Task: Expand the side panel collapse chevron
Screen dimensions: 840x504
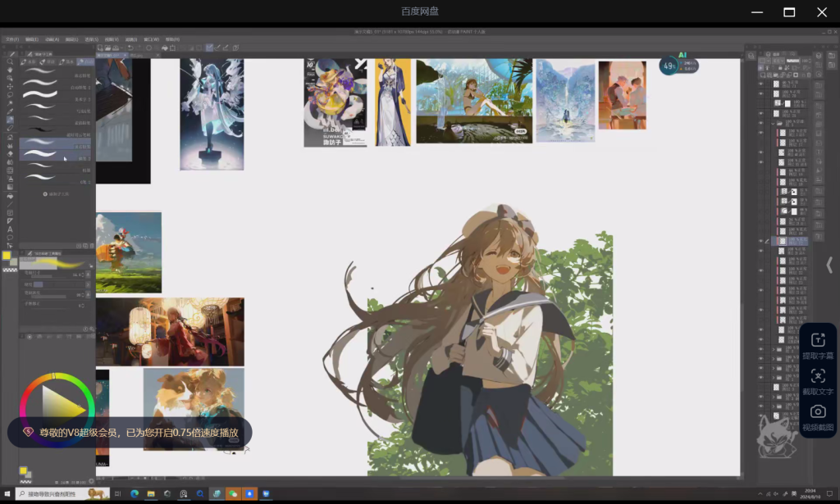Action: 829,265
